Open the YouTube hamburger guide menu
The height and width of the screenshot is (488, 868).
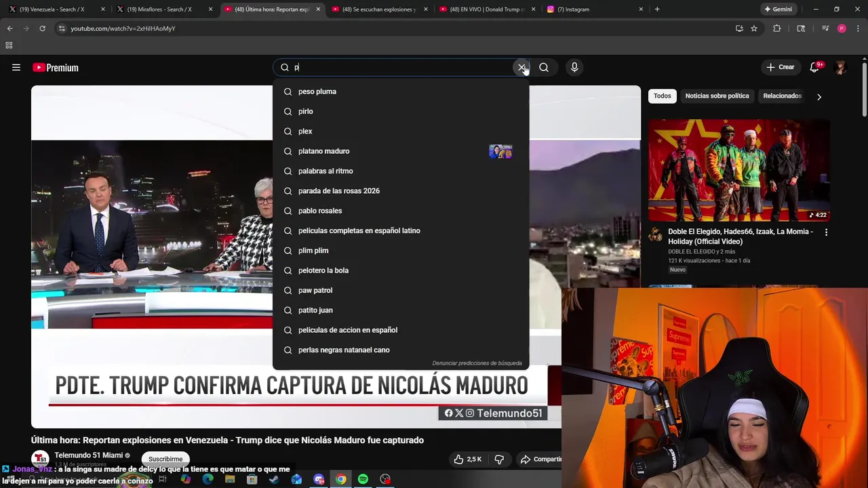[x=16, y=67]
